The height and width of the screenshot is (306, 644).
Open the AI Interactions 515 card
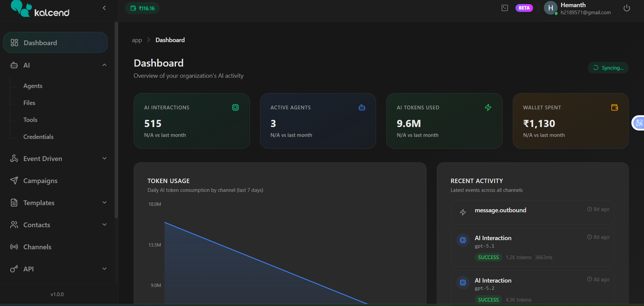click(x=192, y=121)
